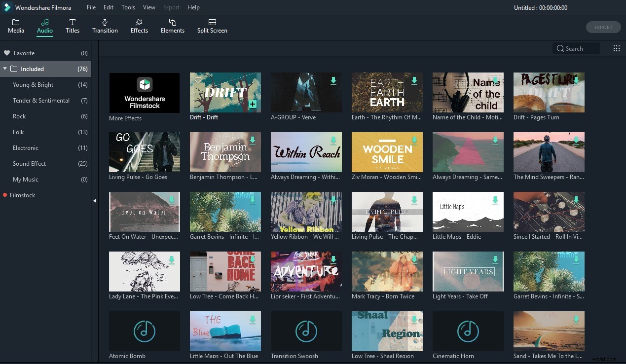Open the Tools menu
The height and width of the screenshot is (364, 626).
[128, 7]
